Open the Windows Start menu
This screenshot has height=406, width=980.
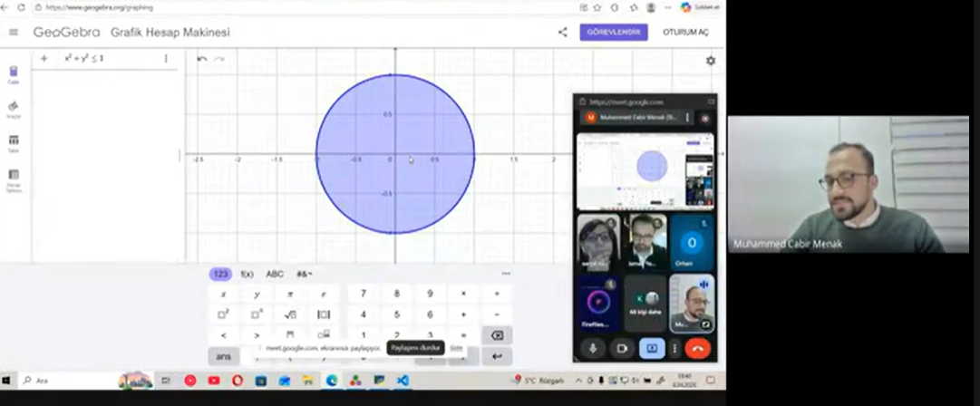7,381
